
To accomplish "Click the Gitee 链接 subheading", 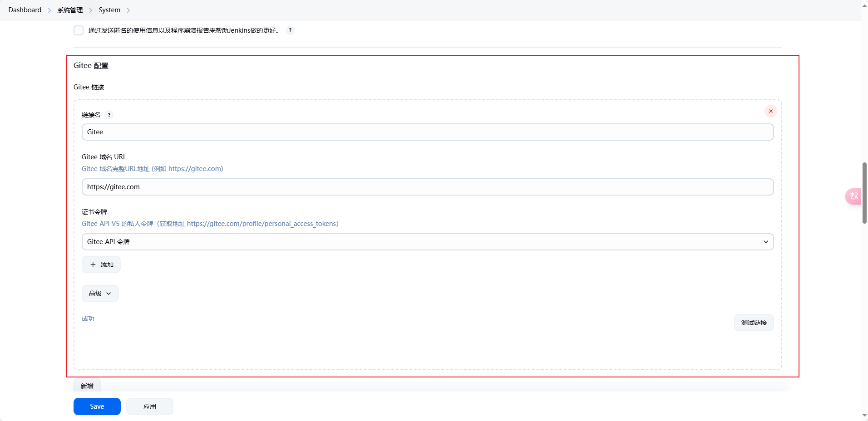I will point(89,87).
